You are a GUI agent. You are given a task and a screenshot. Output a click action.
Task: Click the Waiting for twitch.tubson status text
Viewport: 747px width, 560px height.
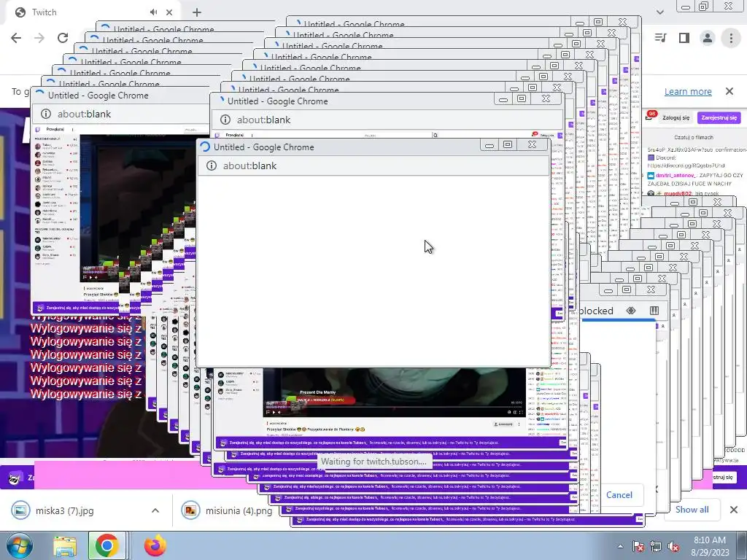(373, 462)
